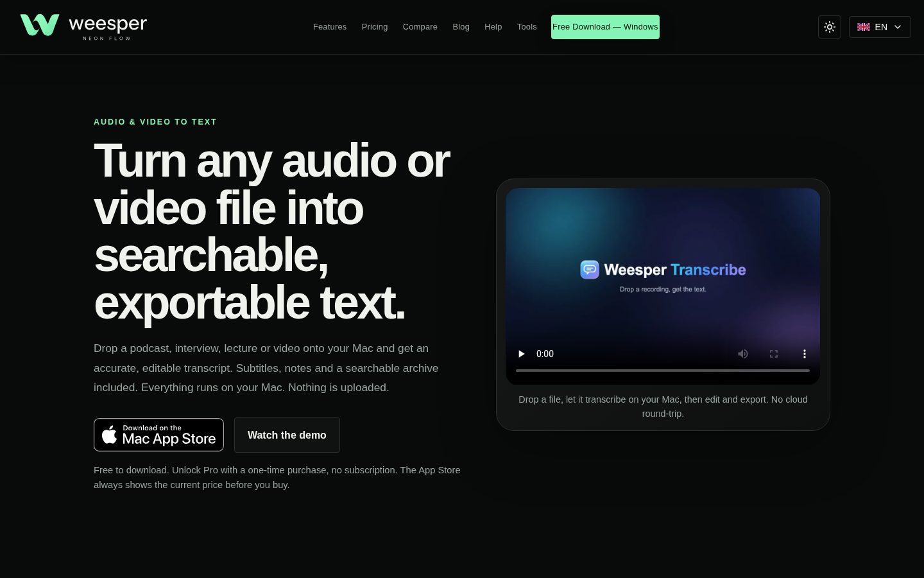Click the 0:00 video time label
This screenshot has height=578, width=924.
(x=545, y=354)
